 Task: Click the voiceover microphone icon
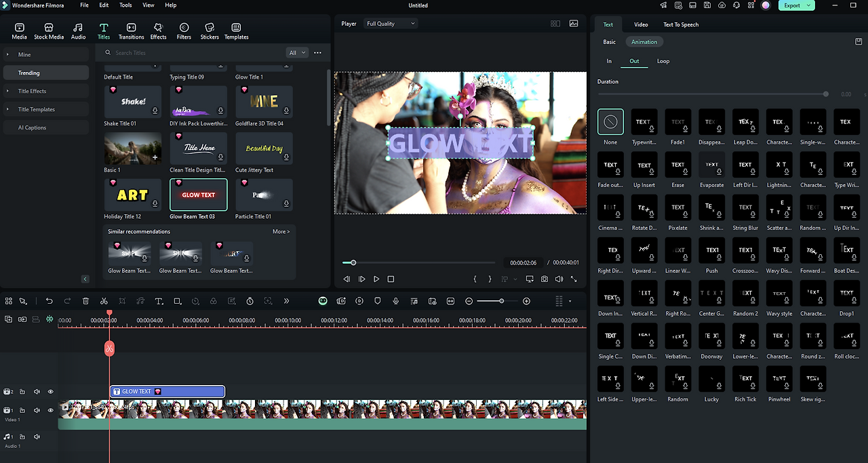click(x=395, y=301)
